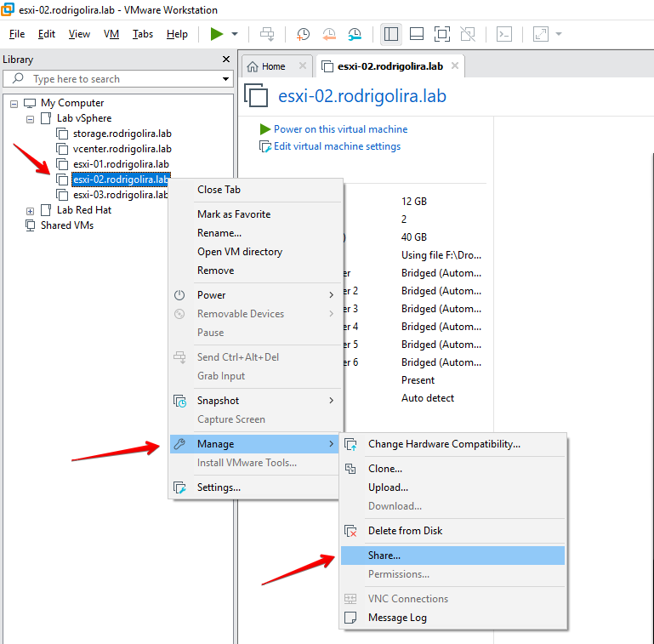Open the library search dropdown arrow
The image size is (654, 644).
coord(225,79)
